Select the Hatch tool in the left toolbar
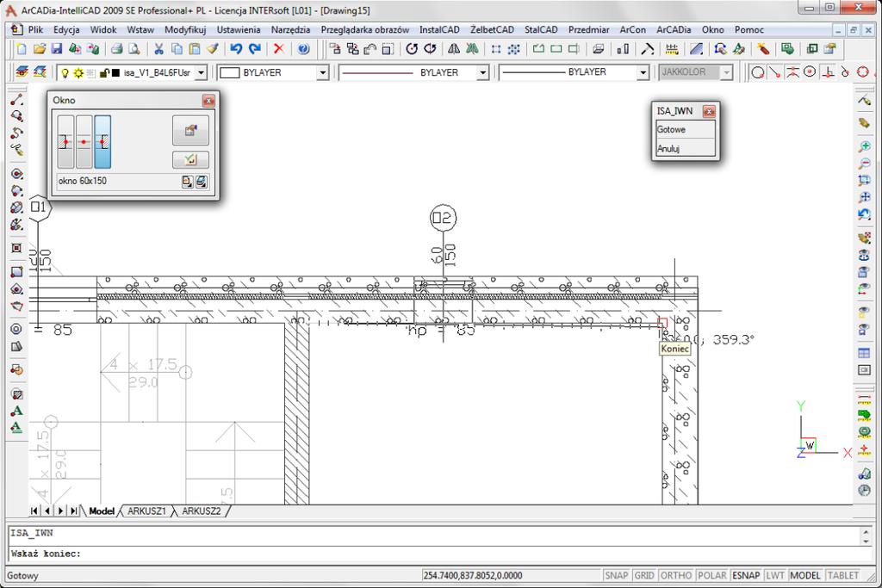Viewport: 882px width, 588px height. [x=17, y=394]
